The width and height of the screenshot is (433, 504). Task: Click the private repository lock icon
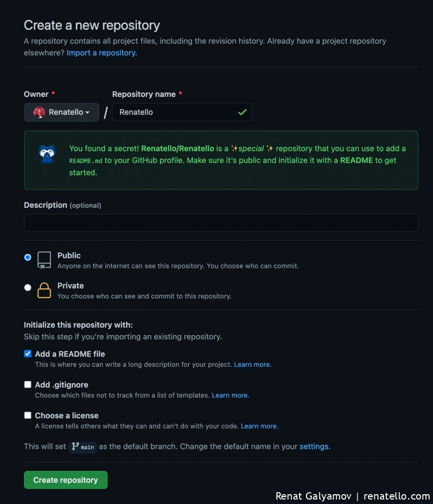(x=44, y=290)
